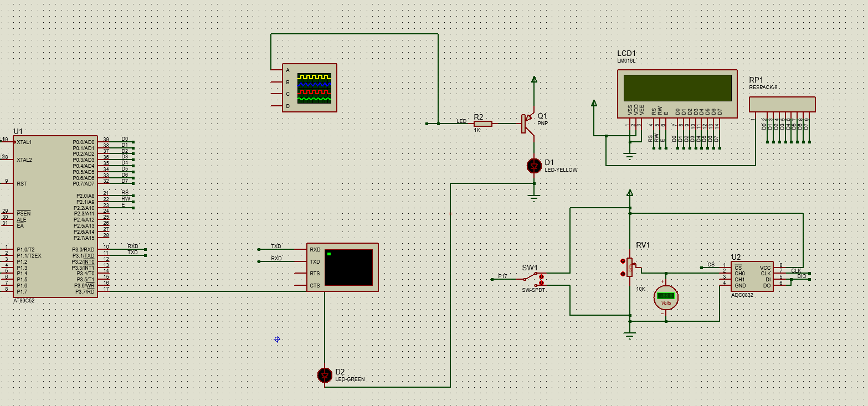The width and height of the screenshot is (868, 406).
Task: Select the R2 resistor body
Action: 483,124
